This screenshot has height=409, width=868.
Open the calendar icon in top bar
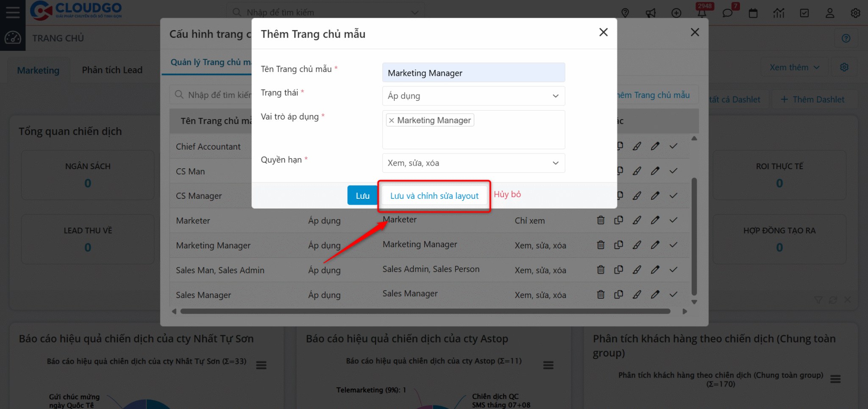753,13
